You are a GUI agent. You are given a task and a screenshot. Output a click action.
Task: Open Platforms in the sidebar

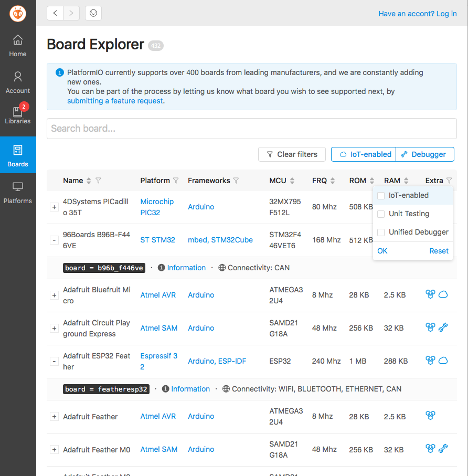[x=18, y=193]
